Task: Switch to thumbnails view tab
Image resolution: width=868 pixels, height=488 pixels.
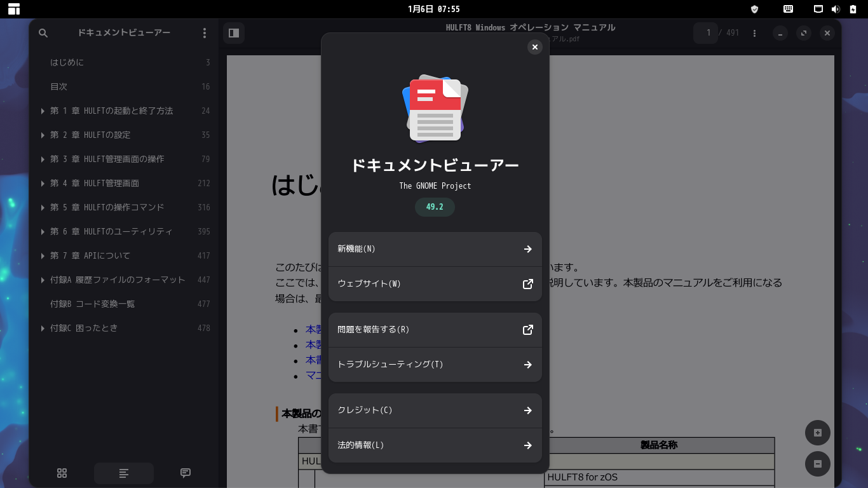Action: [62, 473]
